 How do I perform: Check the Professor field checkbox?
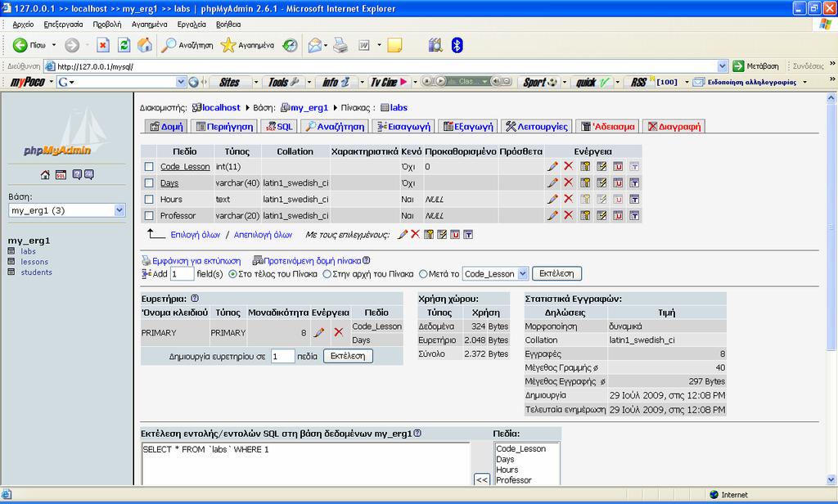[x=149, y=216]
